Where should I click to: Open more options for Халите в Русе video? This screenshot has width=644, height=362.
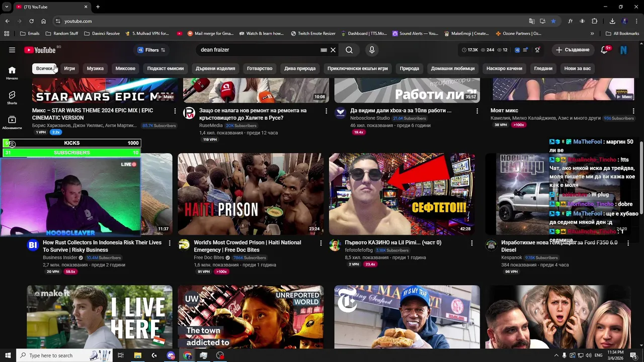[x=326, y=111]
